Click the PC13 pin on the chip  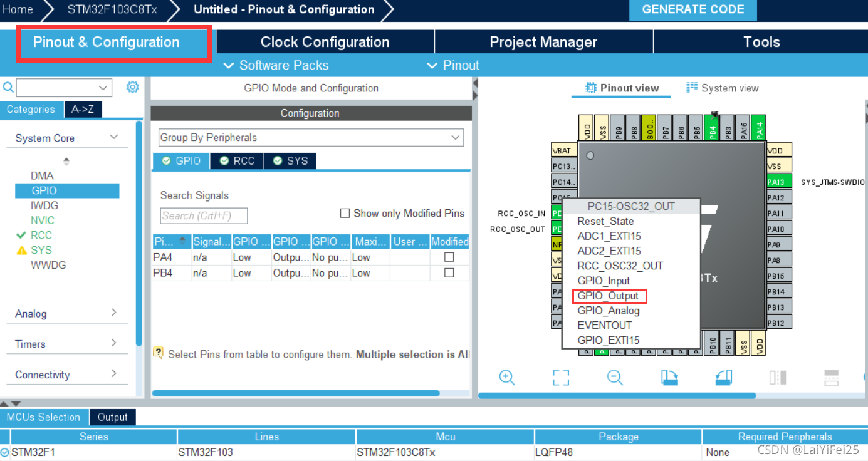(x=563, y=167)
